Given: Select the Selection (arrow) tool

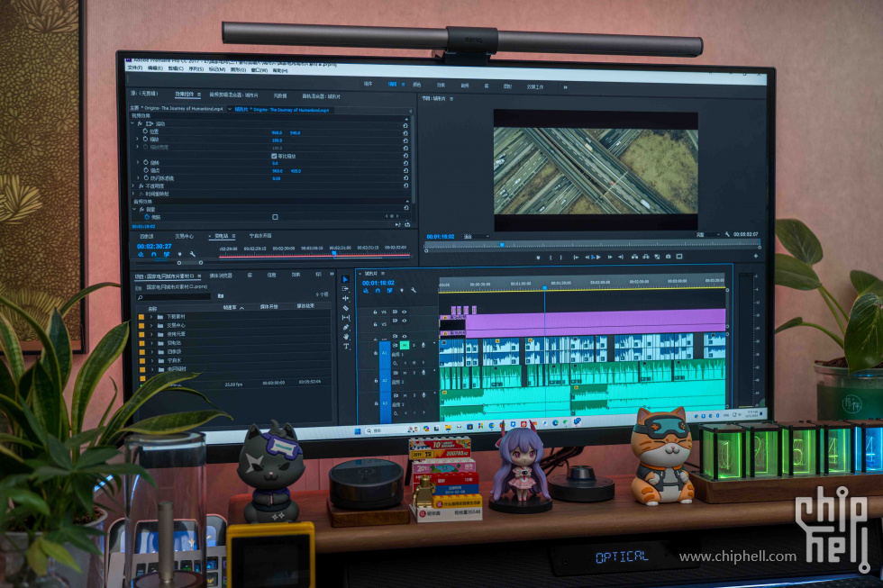Looking at the screenshot, I should 345,279.
